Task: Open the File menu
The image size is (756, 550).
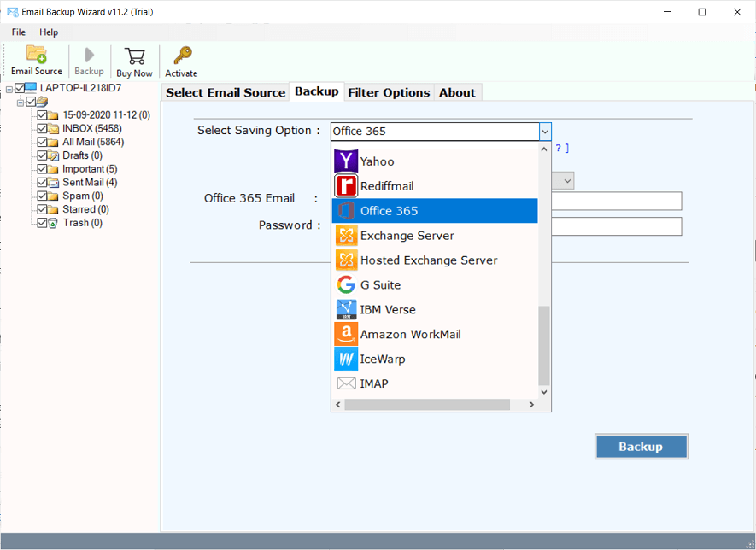Action: (18, 32)
